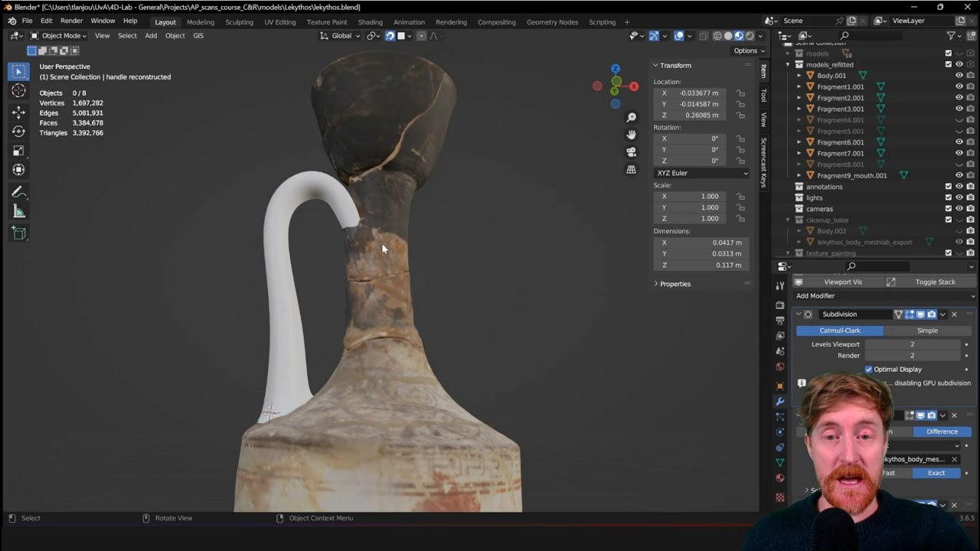Hide Fragment9_mouth.001 in viewport
This screenshot has height=551, width=980.
959,175
